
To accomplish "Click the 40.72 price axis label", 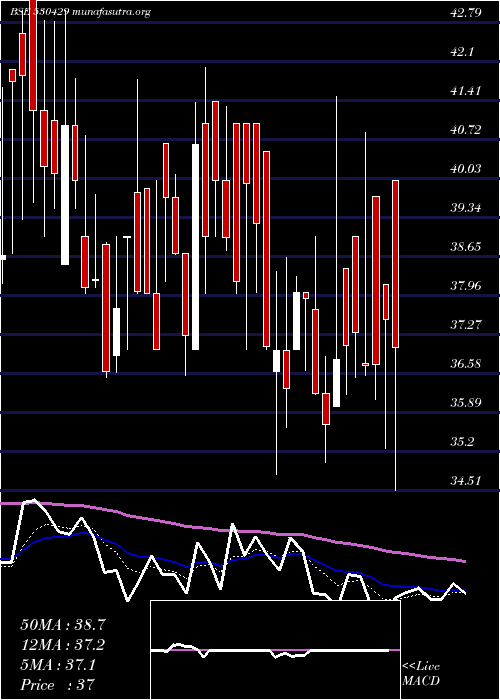I will [x=466, y=130].
